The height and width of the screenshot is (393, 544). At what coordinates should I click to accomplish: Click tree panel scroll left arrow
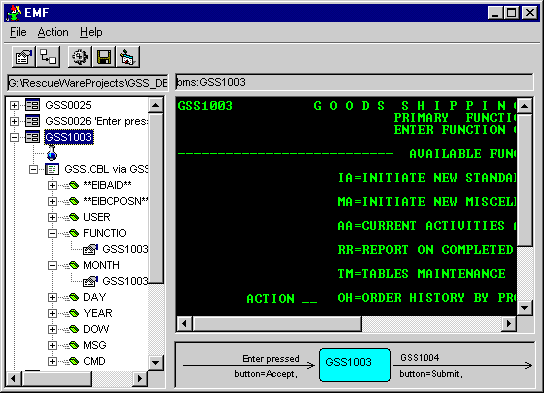14,378
